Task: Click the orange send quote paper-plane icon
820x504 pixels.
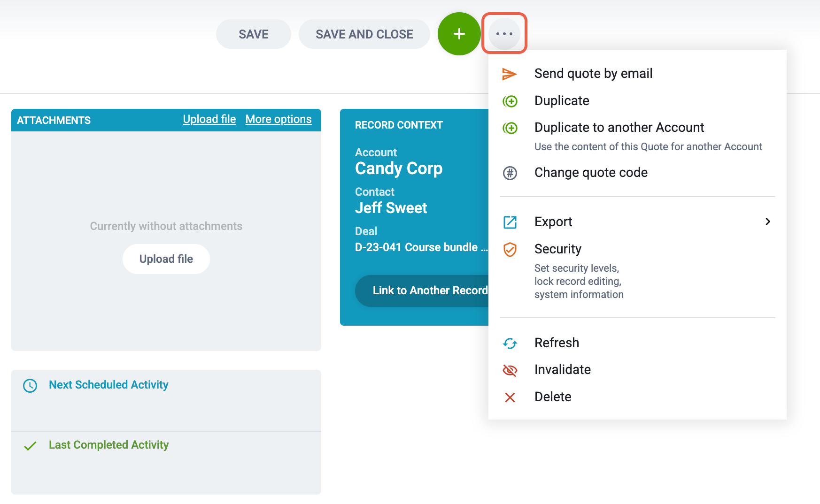Action: coord(510,74)
